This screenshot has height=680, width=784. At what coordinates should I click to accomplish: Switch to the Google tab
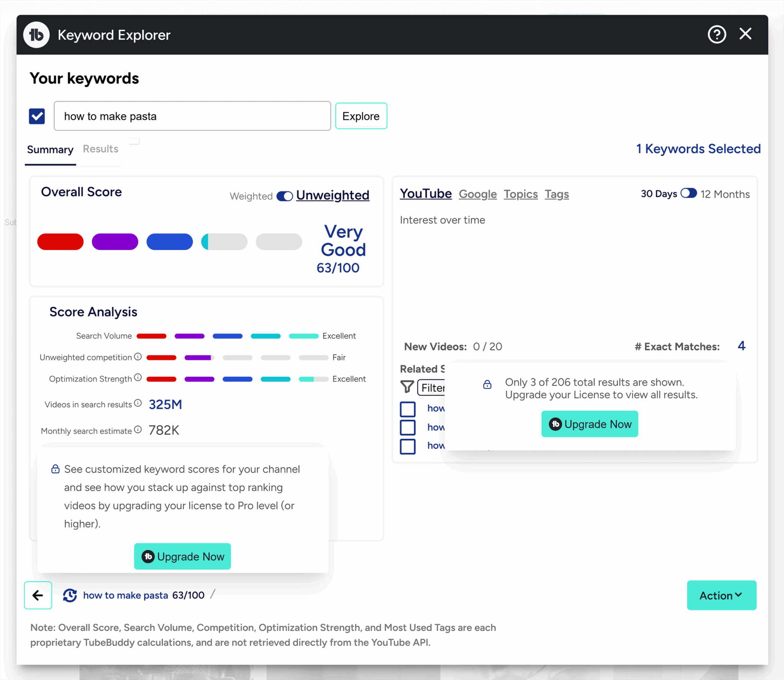(x=477, y=194)
